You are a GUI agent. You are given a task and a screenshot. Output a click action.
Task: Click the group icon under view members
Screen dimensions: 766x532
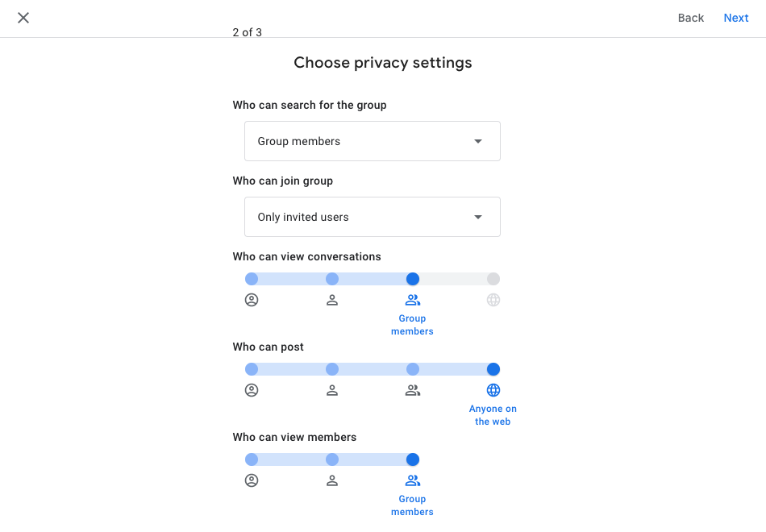pyautogui.click(x=413, y=480)
